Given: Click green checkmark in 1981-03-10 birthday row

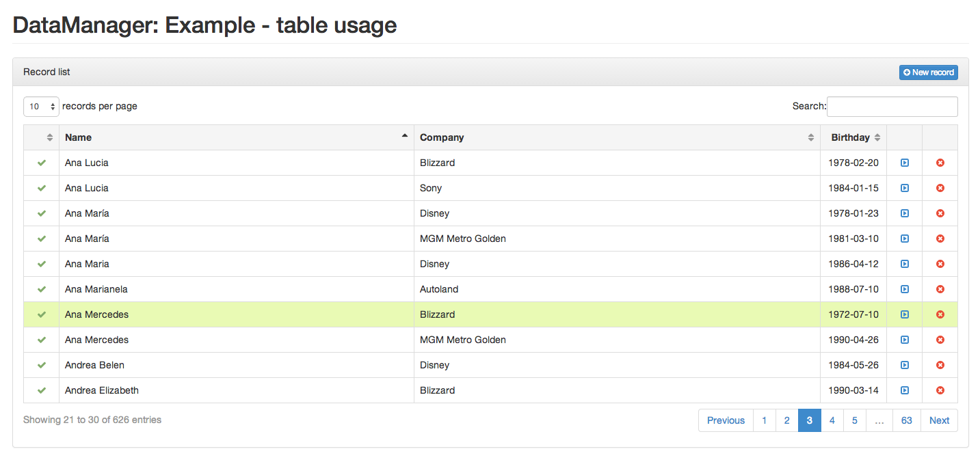Looking at the screenshot, I should [x=42, y=239].
